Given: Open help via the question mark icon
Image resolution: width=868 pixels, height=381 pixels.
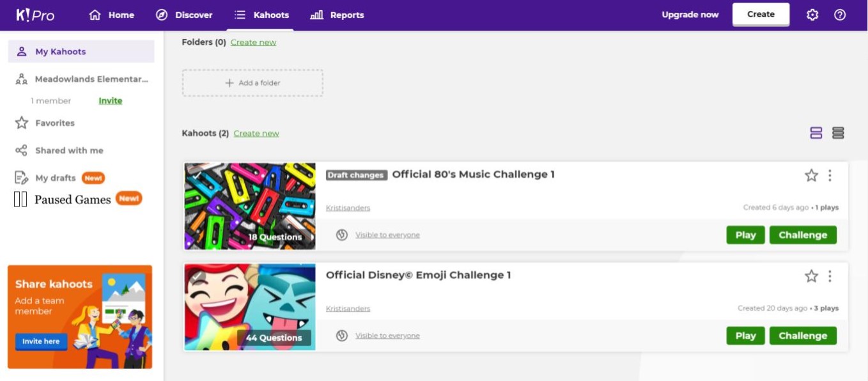Looking at the screenshot, I should 840,15.
